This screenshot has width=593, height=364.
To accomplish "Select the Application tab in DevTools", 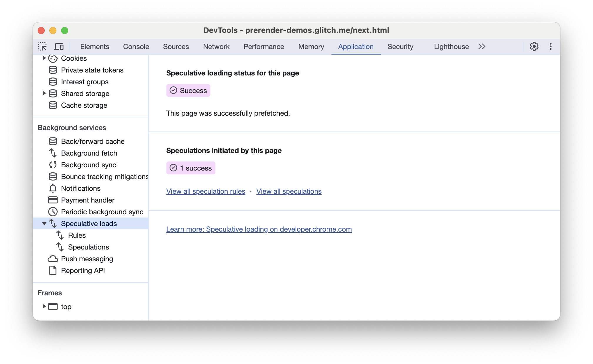I will click(x=355, y=47).
